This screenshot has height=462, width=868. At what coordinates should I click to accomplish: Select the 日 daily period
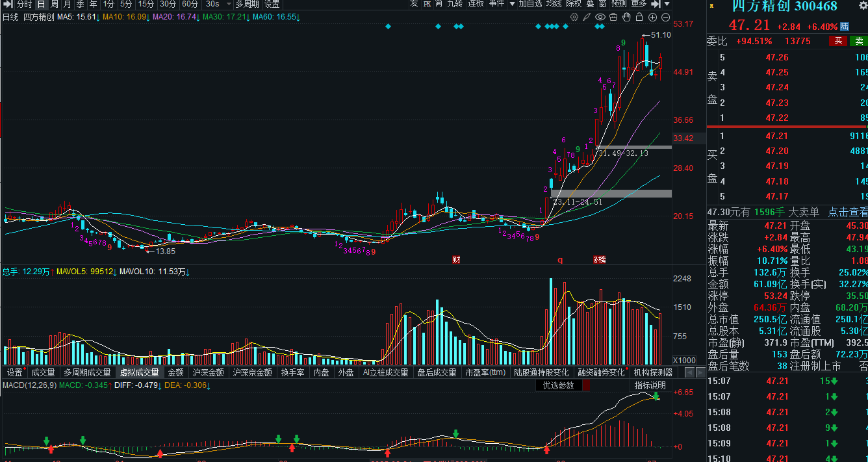[40, 4]
